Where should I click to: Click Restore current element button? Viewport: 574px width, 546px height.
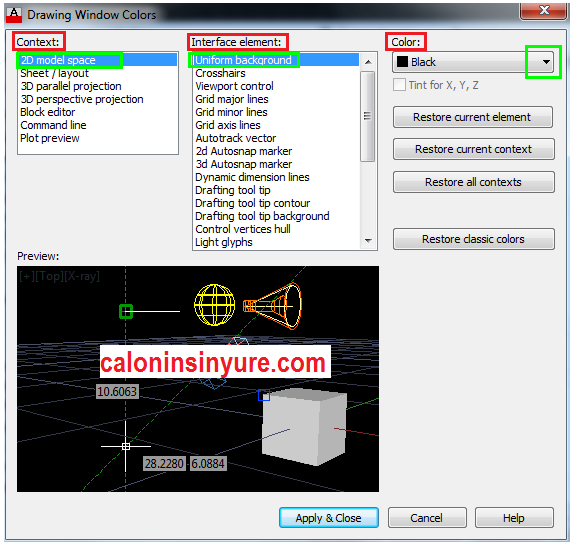(473, 117)
